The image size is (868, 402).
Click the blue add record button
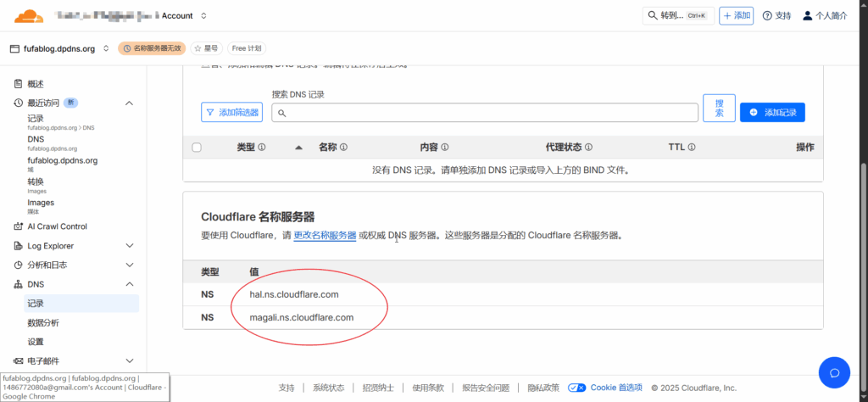771,113
